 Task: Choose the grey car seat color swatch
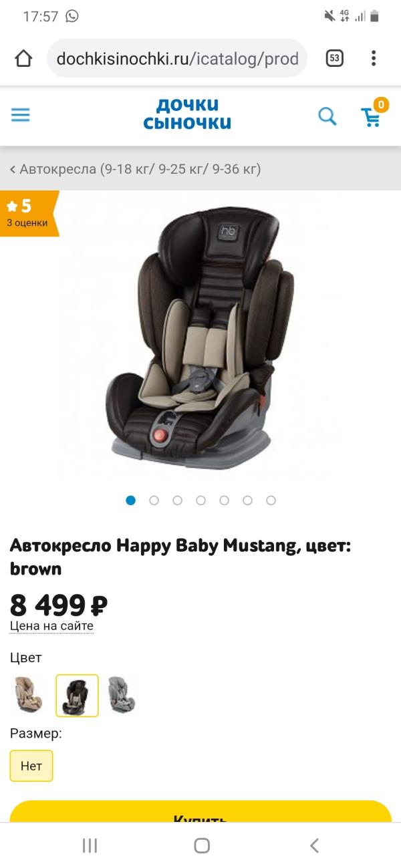coord(122,696)
